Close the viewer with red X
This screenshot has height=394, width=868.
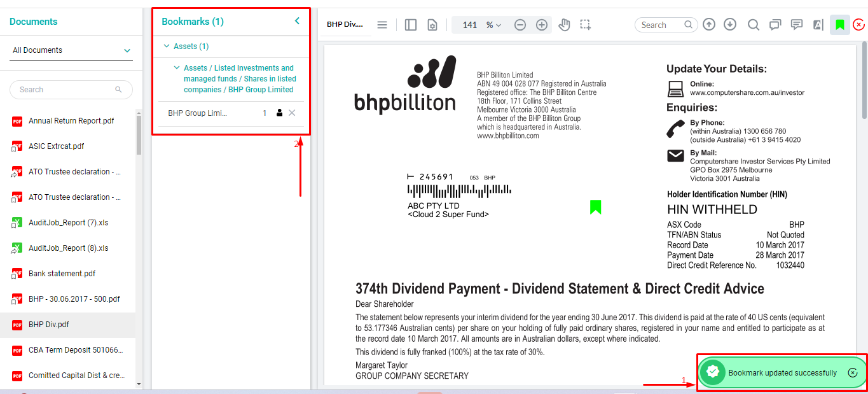click(859, 25)
